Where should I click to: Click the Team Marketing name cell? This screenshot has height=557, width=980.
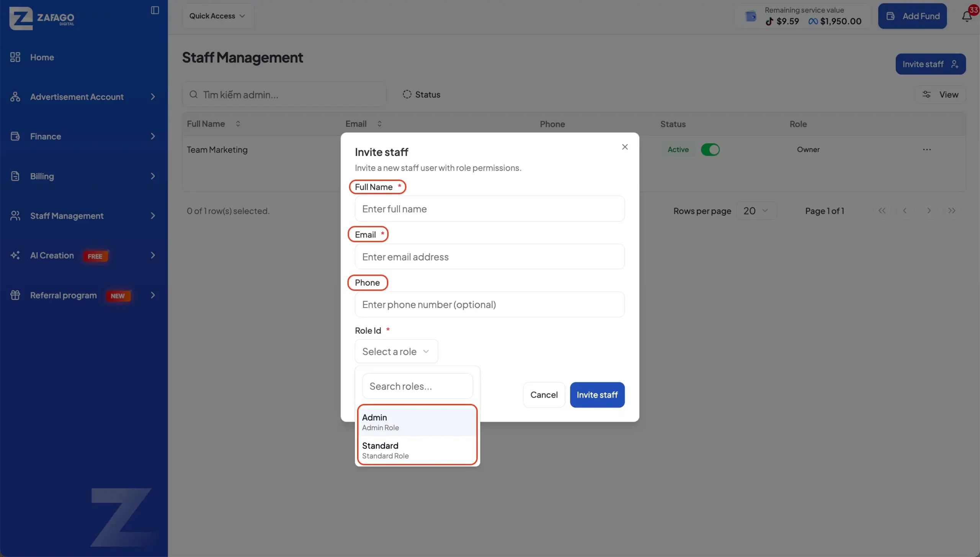pyautogui.click(x=217, y=150)
